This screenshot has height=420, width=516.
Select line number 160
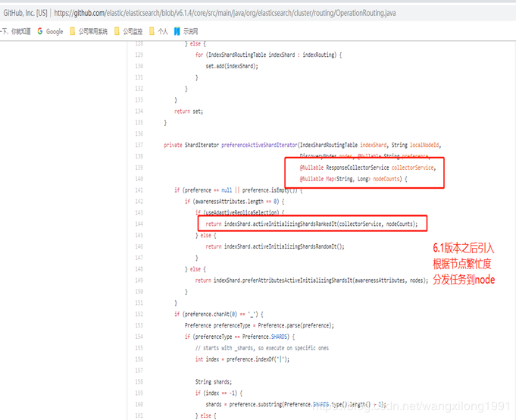[139, 404]
